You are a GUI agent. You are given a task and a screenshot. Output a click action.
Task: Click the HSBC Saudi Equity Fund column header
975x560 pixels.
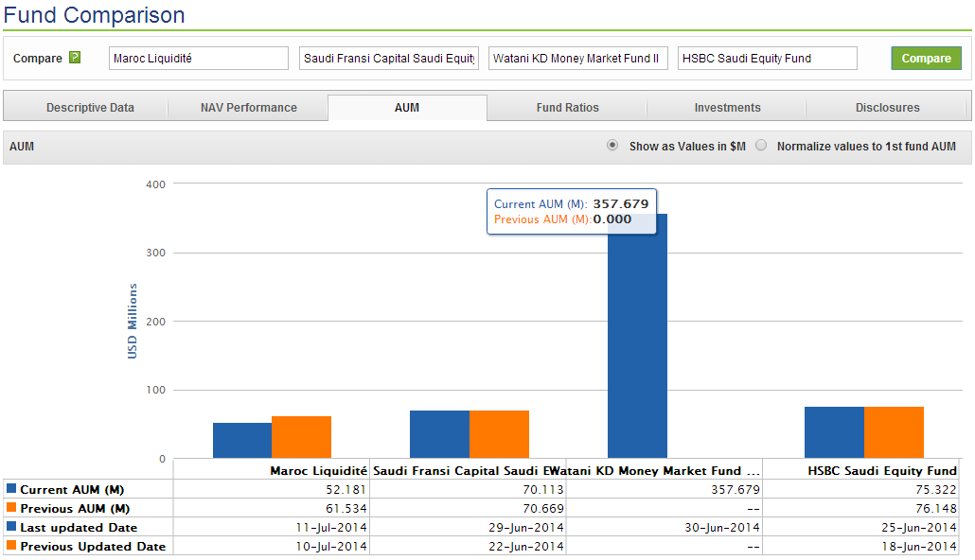pos(881,471)
